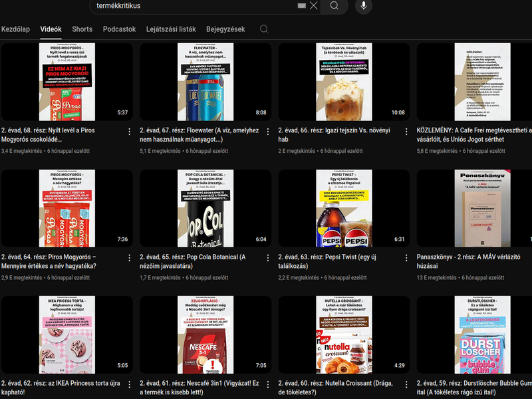Open options menu for 63. rész Pepsi Twist video
This screenshot has height=399, width=532.
click(x=406, y=258)
